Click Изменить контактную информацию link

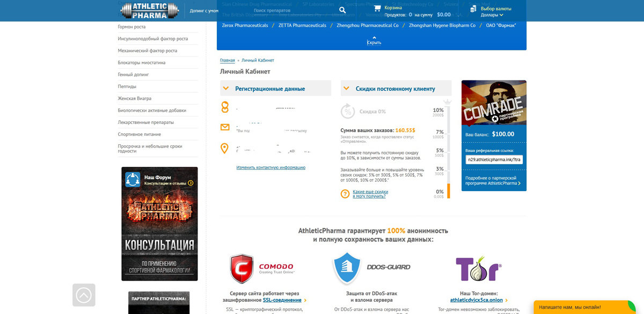[270, 167]
